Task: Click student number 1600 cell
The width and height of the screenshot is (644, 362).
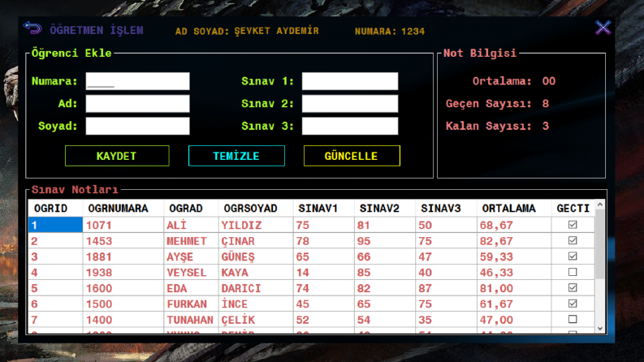Action: click(x=123, y=288)
